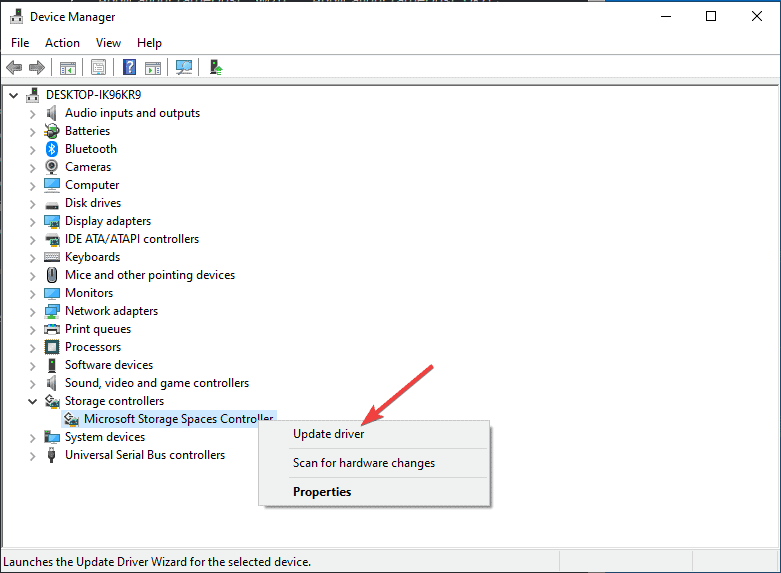Click the Device Manager title bar icon
Screen dimensions: 781x573
16,16
